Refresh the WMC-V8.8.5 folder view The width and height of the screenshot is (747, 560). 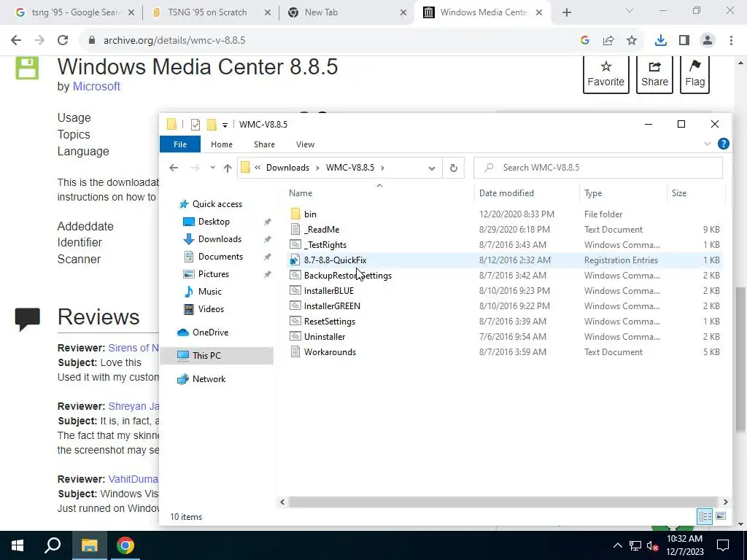454,168
